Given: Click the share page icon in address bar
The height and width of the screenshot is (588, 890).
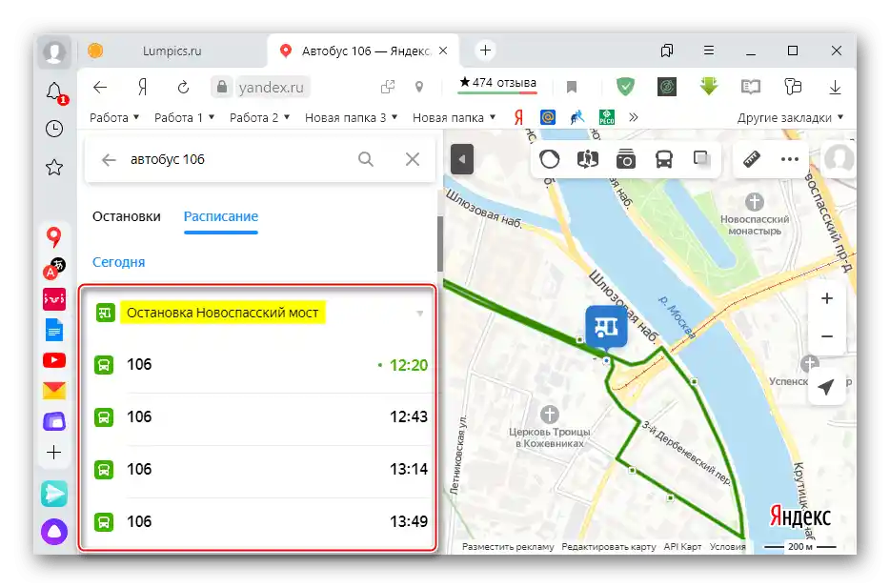Looking at the screenshot, I should coord(388,87).
